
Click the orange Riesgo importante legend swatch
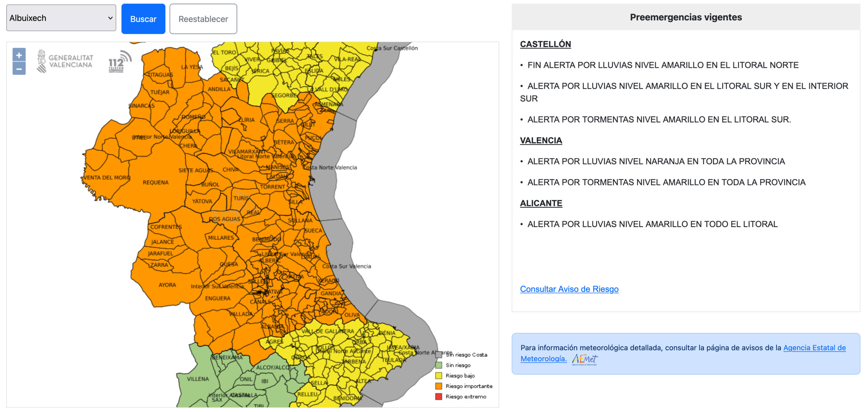pyautogui.click(x=438, y=386)
